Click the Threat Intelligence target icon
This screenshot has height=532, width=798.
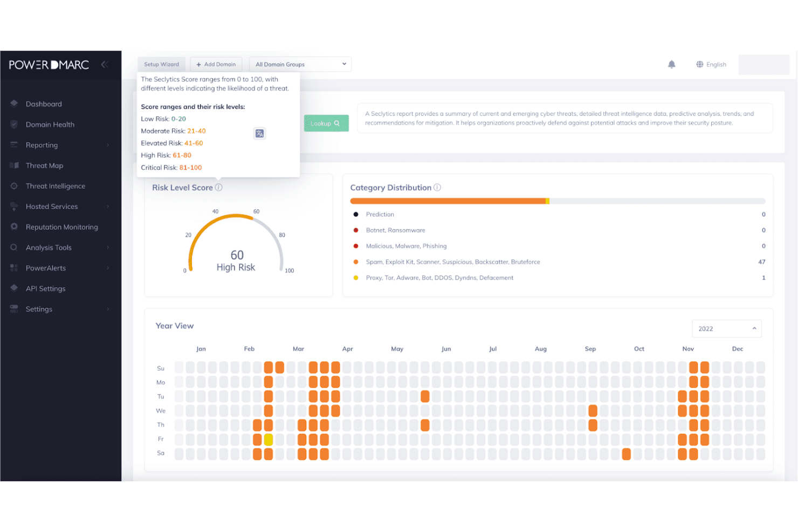[14, 185]
